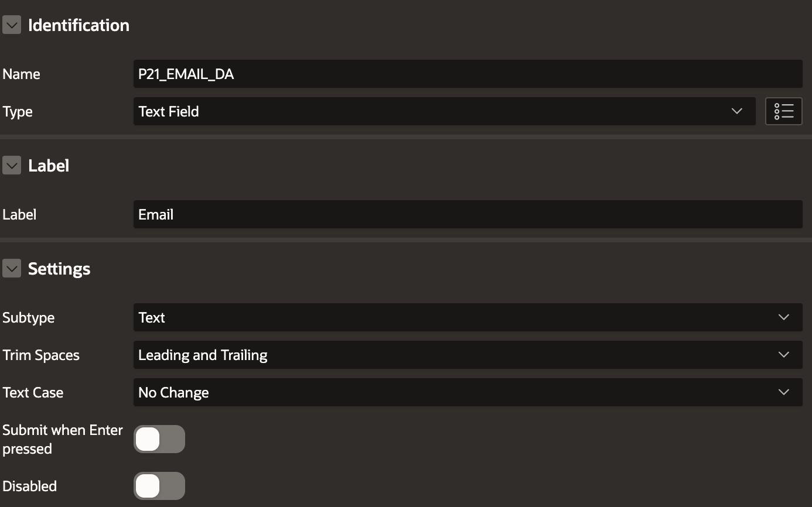Collapse the Settings section chevron
Screen dimensions: 812x507
pos(12,269)
